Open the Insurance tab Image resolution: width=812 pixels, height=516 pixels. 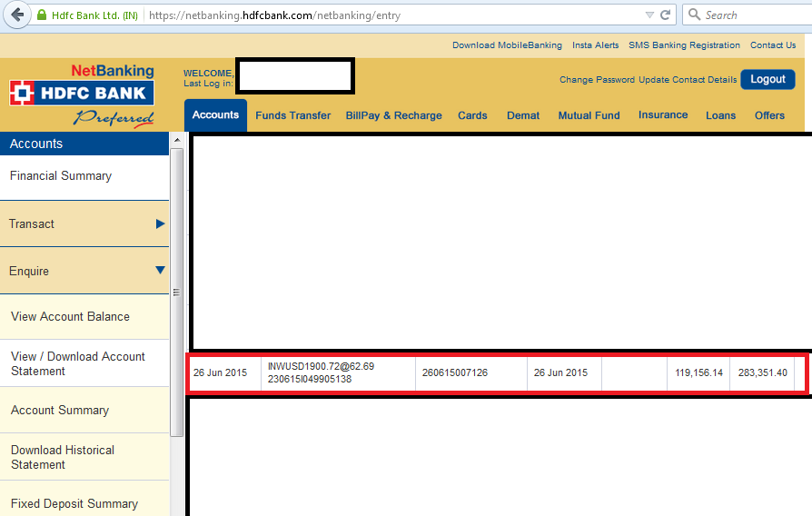point(663,115)
